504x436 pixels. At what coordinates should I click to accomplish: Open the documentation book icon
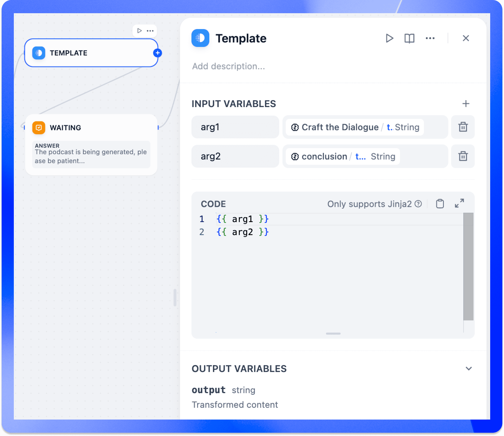point(409,39)
